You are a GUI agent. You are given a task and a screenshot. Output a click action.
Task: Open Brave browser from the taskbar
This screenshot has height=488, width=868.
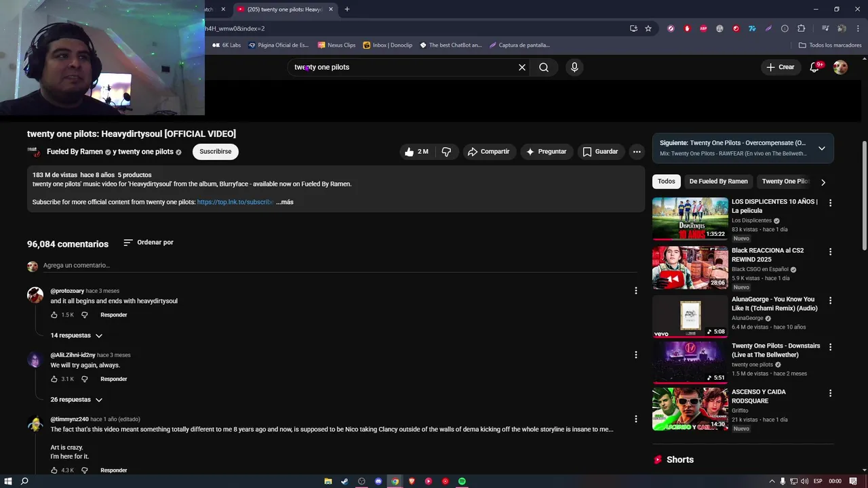pyautogui.click(x=412, y=481)
